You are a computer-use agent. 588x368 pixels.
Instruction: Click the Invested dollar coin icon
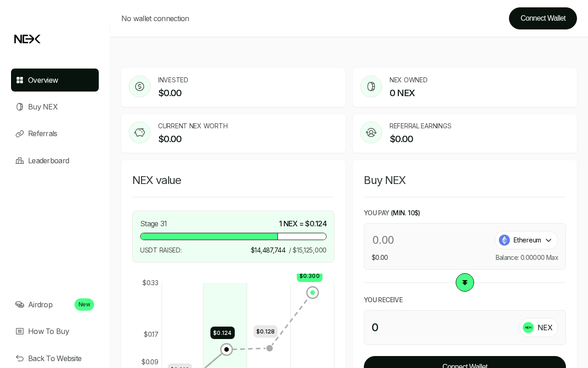(140, 86)
